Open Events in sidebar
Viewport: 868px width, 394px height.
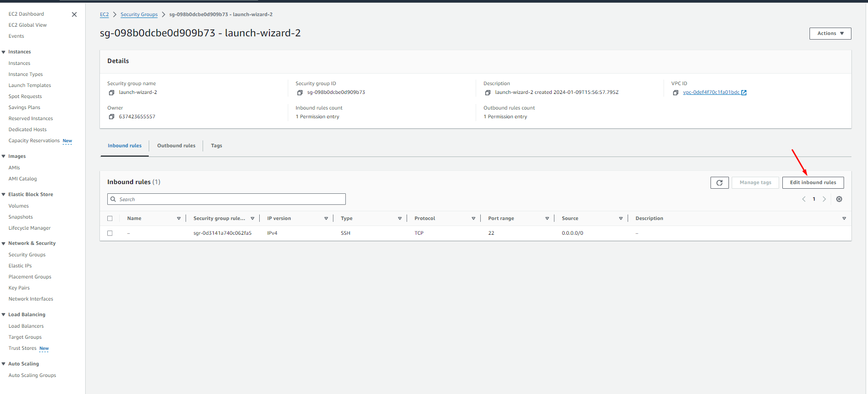[x=16, y=36]
